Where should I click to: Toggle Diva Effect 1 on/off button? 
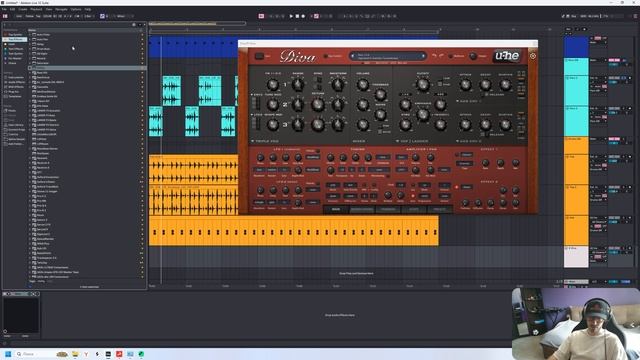click(457, 155)
